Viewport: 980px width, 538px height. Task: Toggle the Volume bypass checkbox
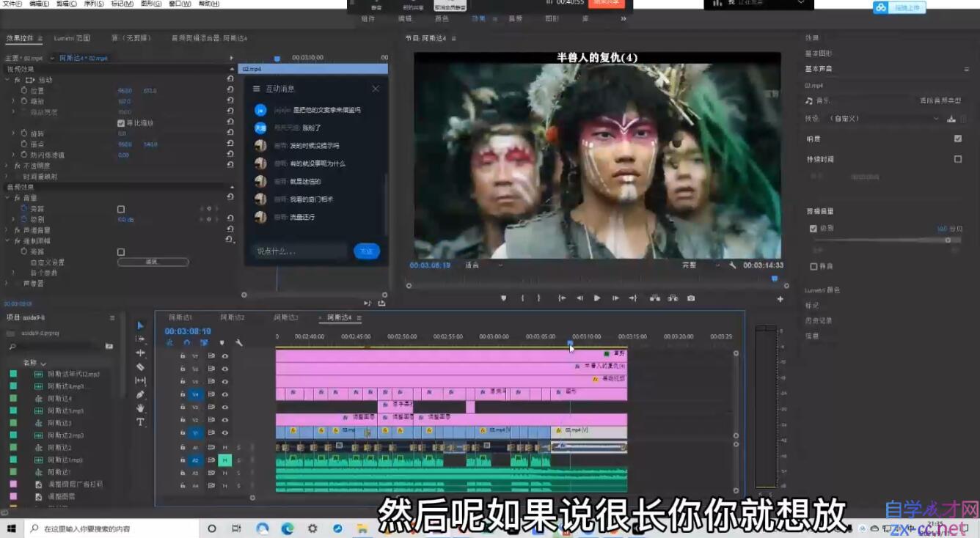(x=121, y=209)
